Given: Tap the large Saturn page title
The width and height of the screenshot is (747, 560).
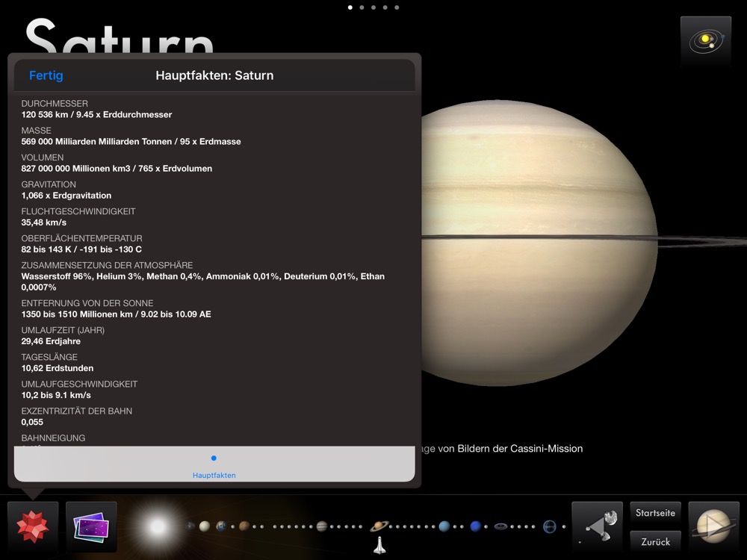Looking at the screenshot, I should pos(119,36).
